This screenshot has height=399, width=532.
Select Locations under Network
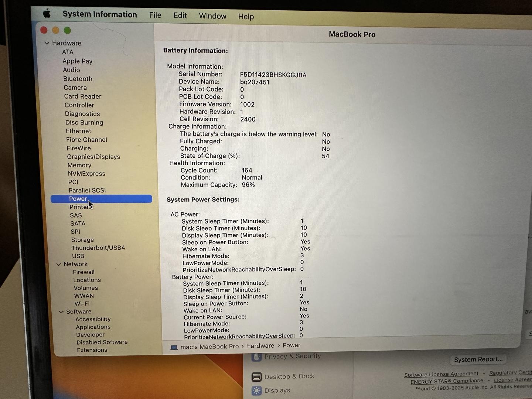(87, 280)
